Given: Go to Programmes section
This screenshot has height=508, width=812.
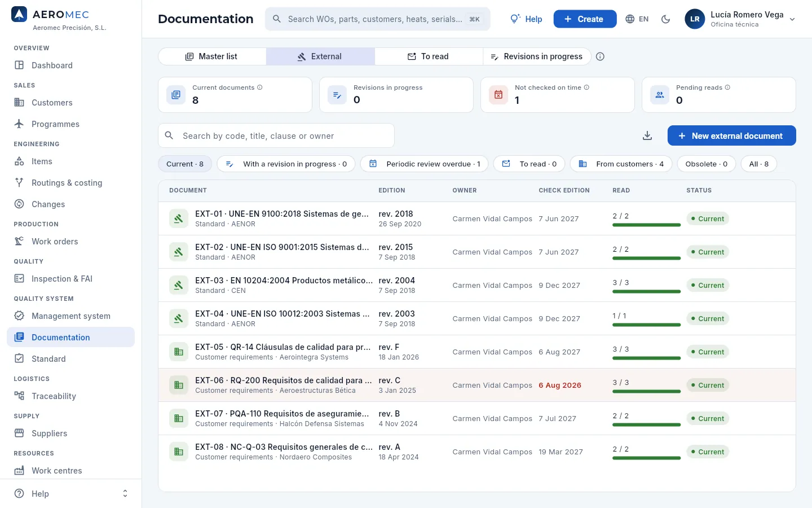Looking at the screenshot, I should pos(71,124).
